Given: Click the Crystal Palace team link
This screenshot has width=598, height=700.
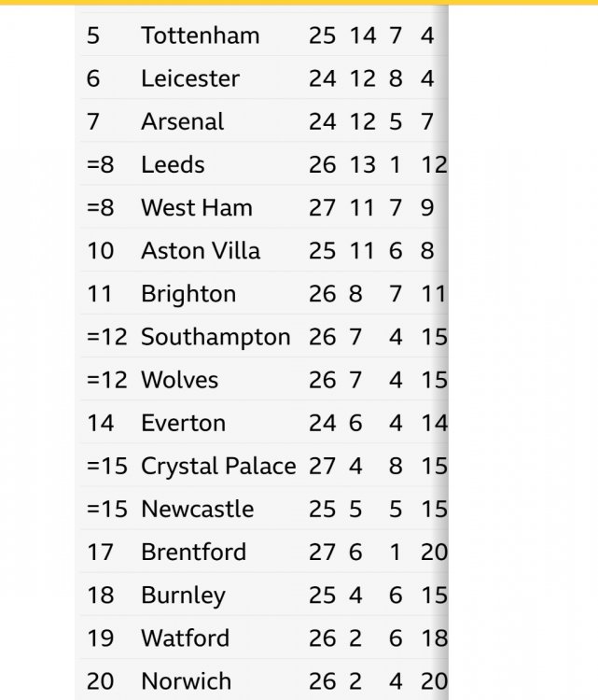Looking at the screenshot, I should tap(218, 466).
